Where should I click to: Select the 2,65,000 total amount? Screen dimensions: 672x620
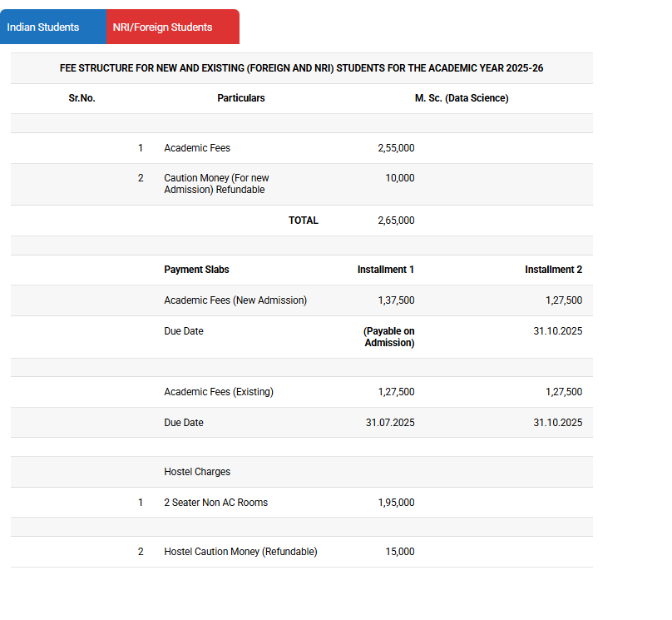396,221
